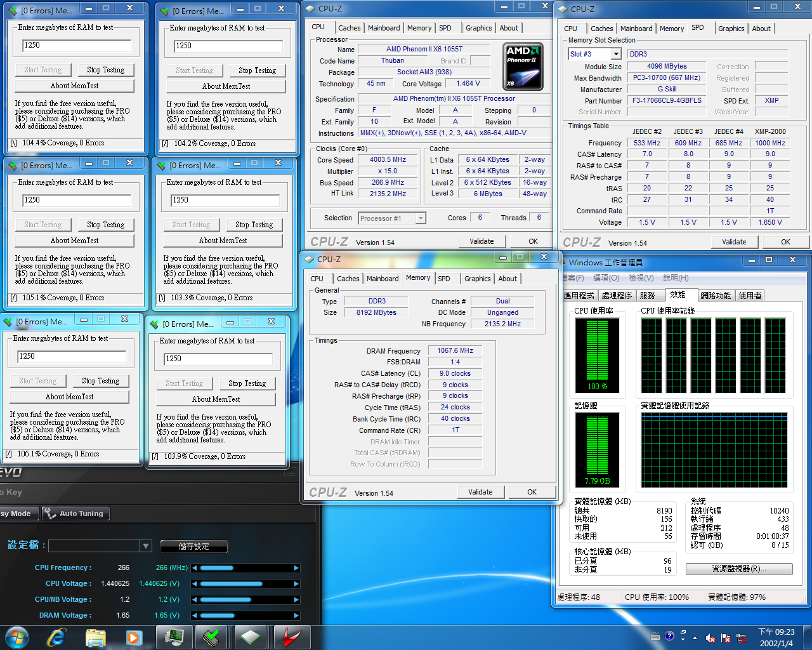Adjust the CPU/NB Voltage slider bar
The height and width of the screenshot is (650, 812).
[x=246, y=600]
